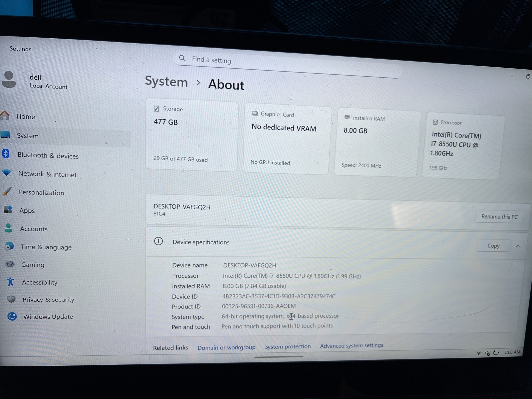The width and height of the screenshot is (532, 399).
Task: Click the dell Local Account profile
Action: [35, 81]
